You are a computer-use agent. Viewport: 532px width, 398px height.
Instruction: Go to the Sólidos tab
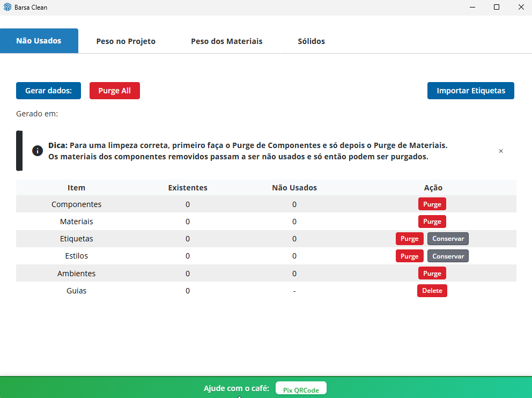pyautogui.click(x=311, y=41)
